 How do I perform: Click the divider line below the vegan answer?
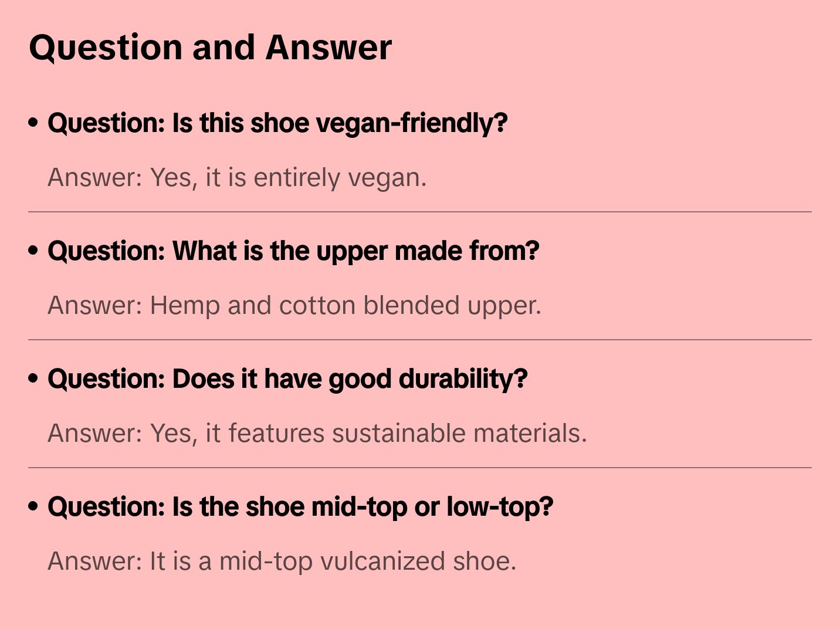click(420, 212)
